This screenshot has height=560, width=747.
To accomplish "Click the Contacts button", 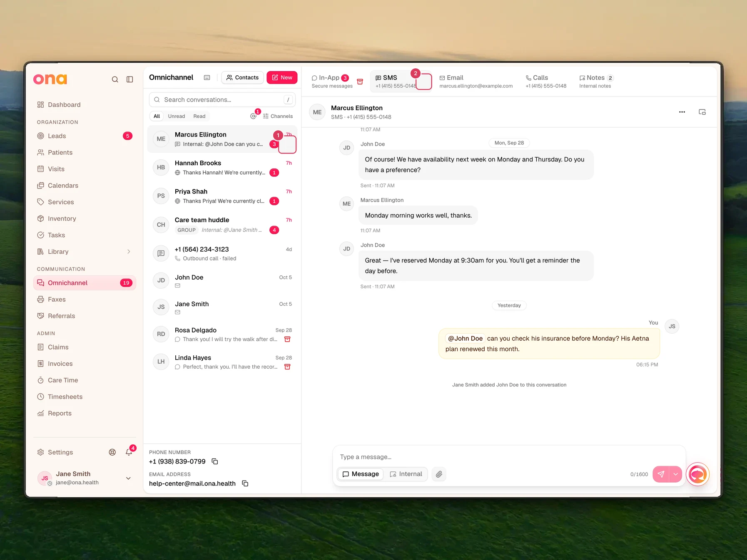I will tap(242, 77).
